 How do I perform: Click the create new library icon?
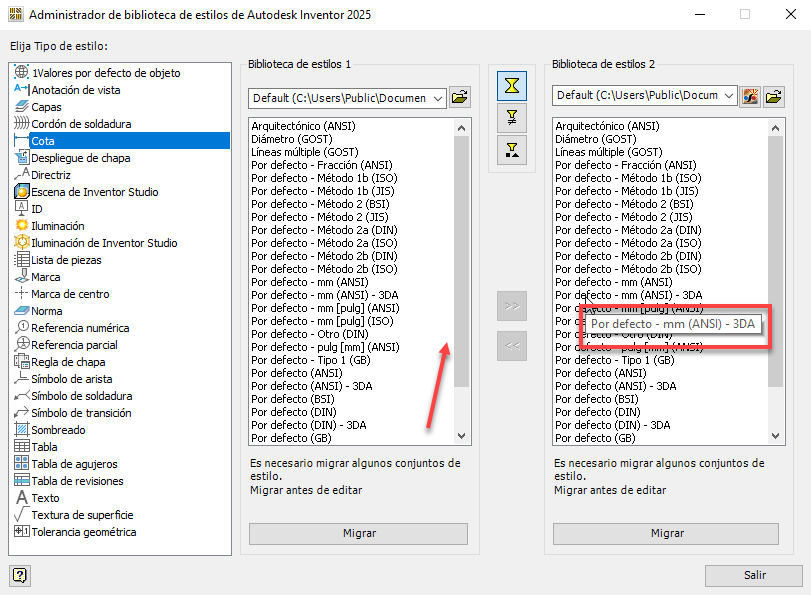[750, 97]
